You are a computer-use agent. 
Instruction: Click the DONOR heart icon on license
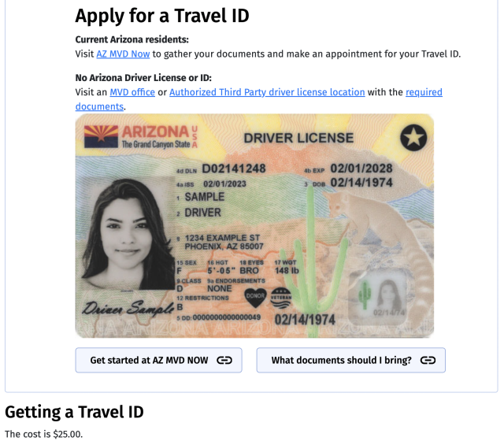[255, 297]
